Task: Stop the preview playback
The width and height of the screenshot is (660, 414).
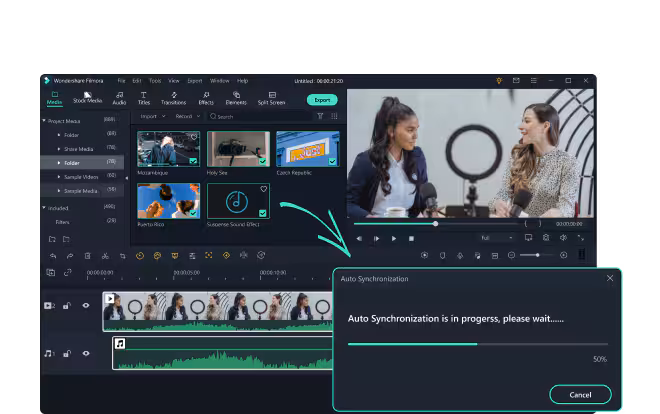Action: coord(411,239)
